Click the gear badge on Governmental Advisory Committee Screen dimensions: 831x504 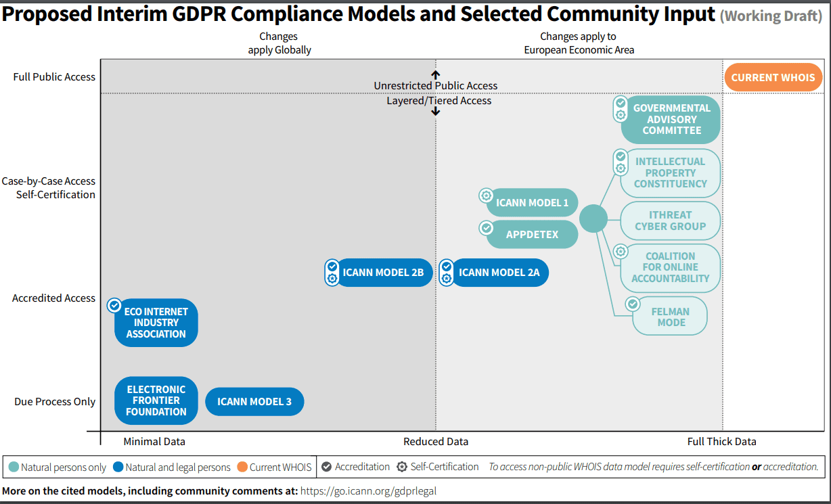(x=620, y=115)
